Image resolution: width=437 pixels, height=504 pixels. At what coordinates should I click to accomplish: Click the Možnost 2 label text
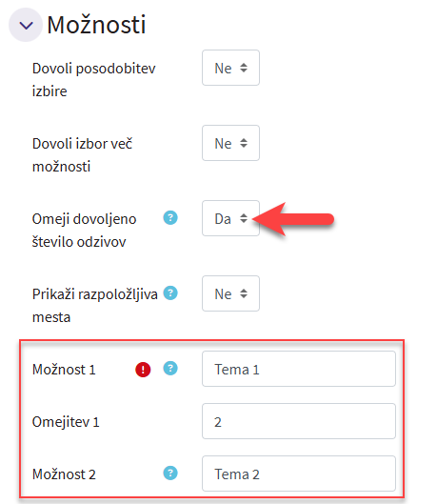64,474
